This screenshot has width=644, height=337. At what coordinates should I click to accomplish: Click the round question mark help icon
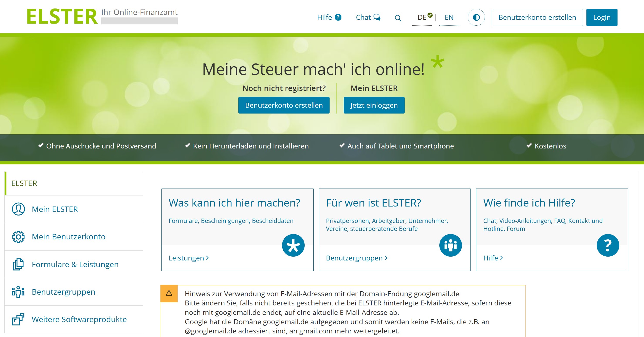(x=607, y=245)
